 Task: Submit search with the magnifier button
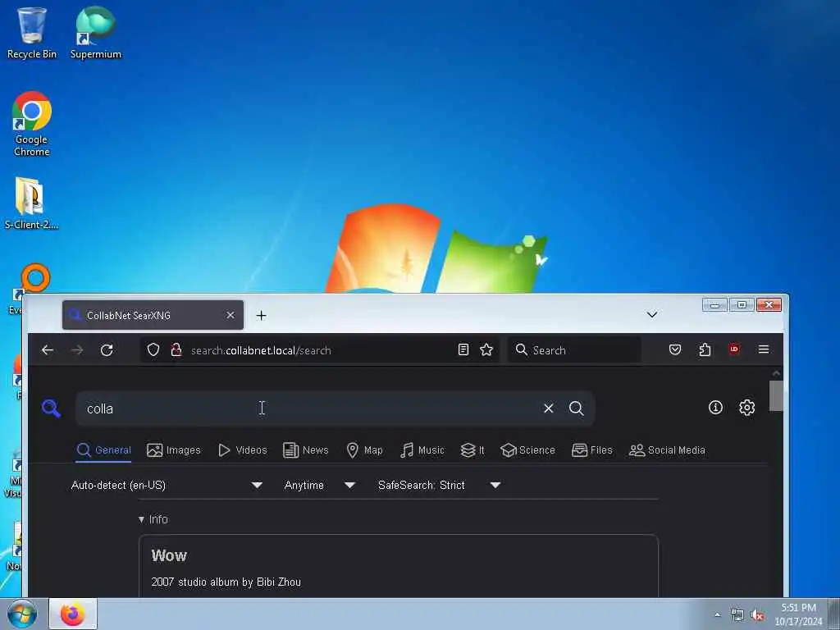point(577,409)
